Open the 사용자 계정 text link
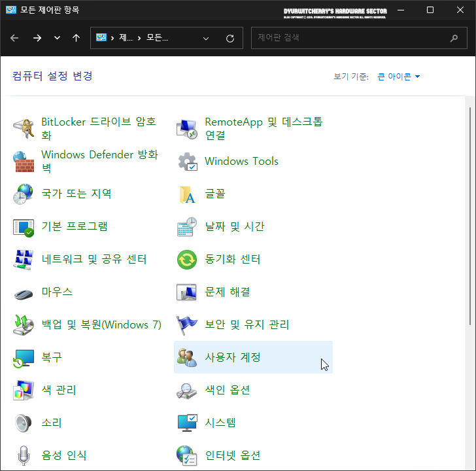Viewport: 476px width, 471px height. tap(233, 357)
